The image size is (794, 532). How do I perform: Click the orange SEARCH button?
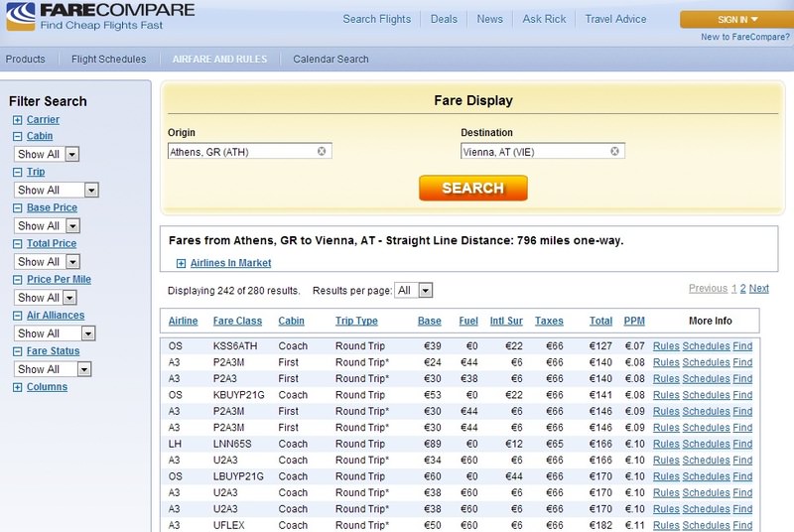tap(473, 188)
